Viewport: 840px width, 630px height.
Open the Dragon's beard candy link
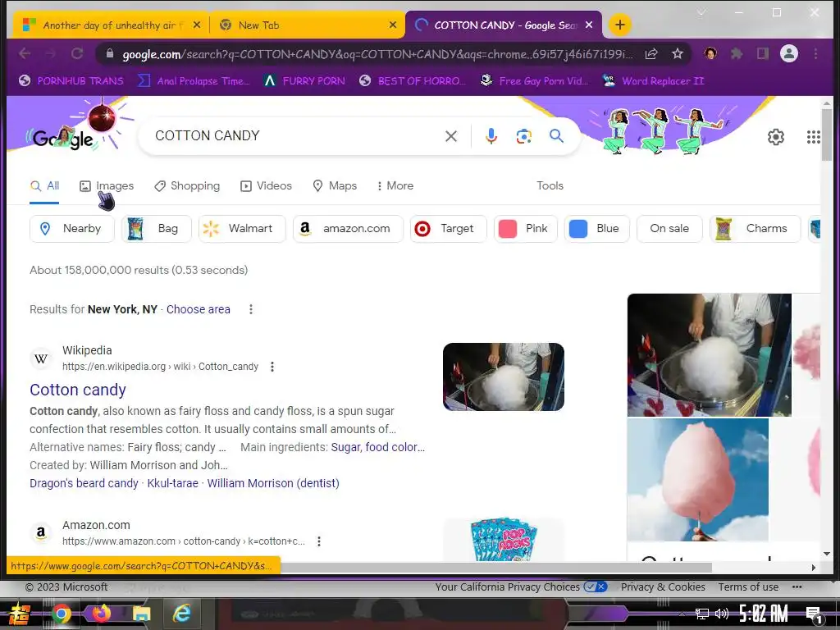click(84, 483)
